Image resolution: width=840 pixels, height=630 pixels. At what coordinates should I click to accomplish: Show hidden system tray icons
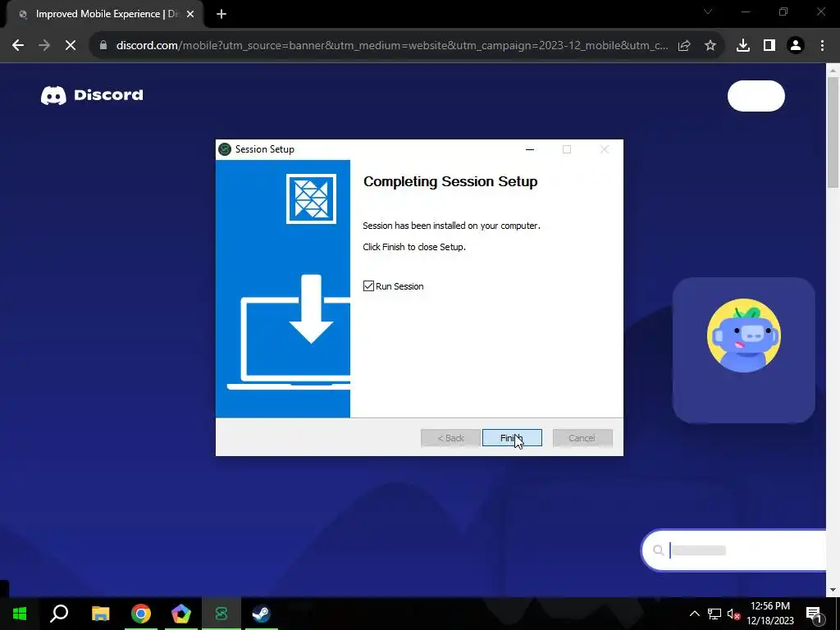click(x=694, y=614)
